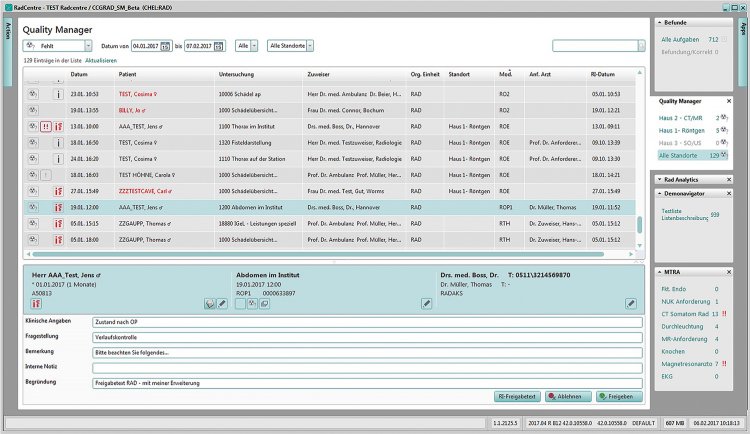750x434 pixels.
Task: Open Magnetresonanzto list in MTRA
Action: point(687,364)
